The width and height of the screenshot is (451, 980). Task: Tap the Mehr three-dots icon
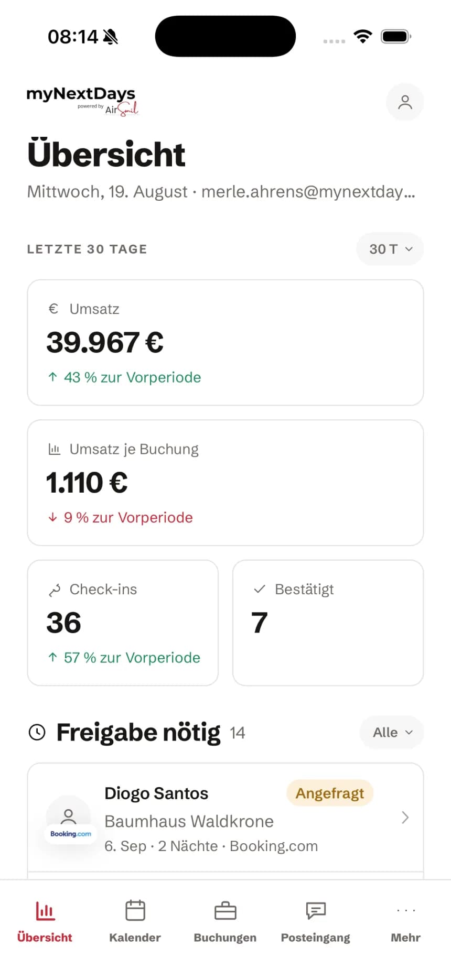[x=406, y=910]
